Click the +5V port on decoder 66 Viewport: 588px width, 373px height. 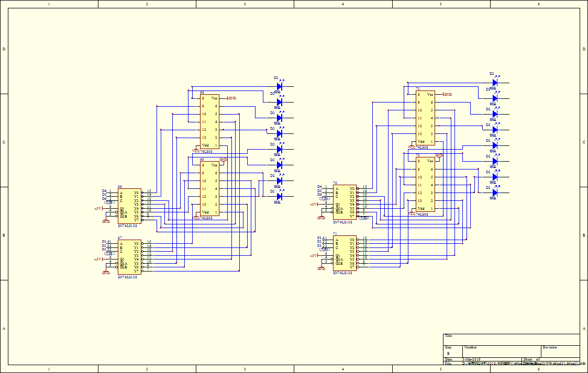pyautogui.click(x=98, y=208)
